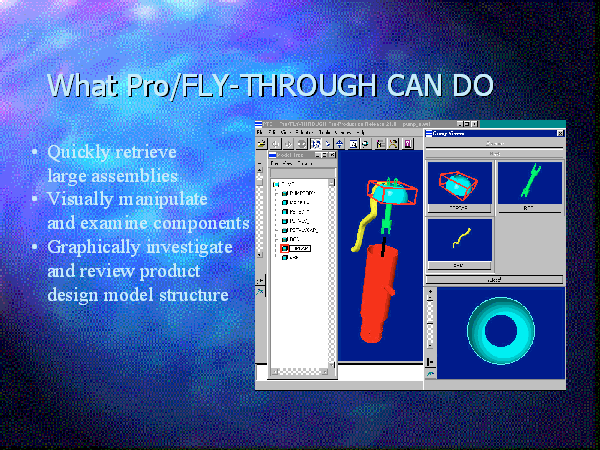Click the up/down arrows toolbar icon
Viewport: 600px width, 450px height.
coord(341,143)
